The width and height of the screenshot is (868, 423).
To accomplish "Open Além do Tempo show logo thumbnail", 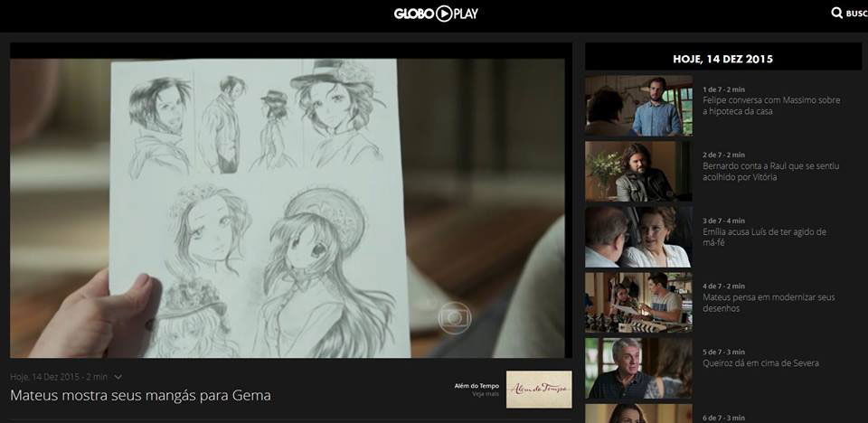I will point(539,389).
